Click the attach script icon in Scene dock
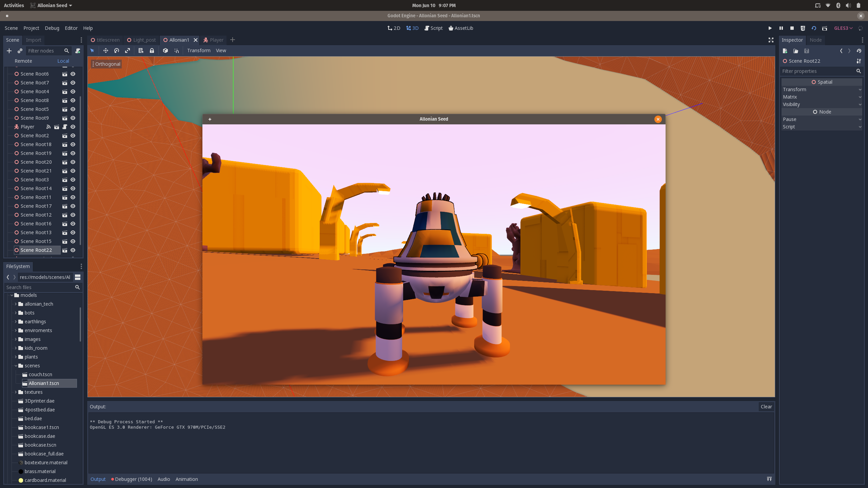This screenshot has height=488, width=868. click(x=78, y=51)
